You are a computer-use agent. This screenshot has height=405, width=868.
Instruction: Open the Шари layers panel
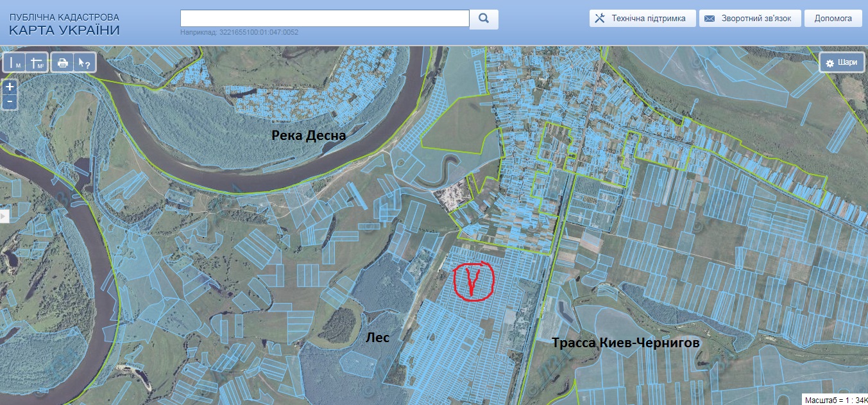[841, 62]
